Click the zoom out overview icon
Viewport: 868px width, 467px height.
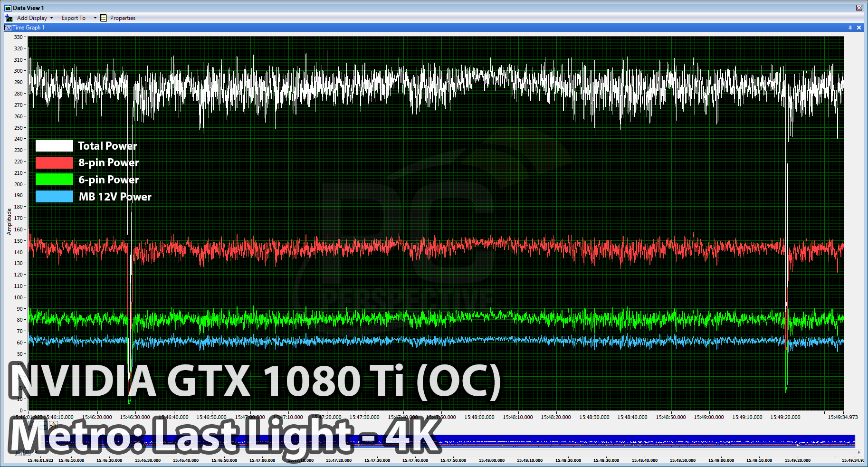click(x=18, y=452)
